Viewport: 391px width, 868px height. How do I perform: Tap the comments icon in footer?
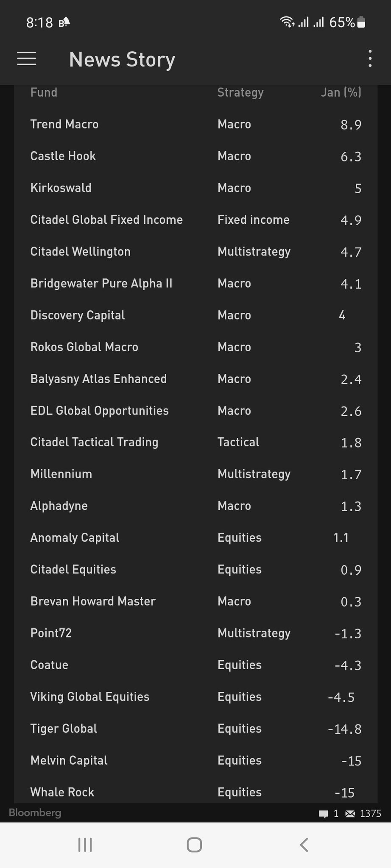pyautogui.click(x=324, y=814)
